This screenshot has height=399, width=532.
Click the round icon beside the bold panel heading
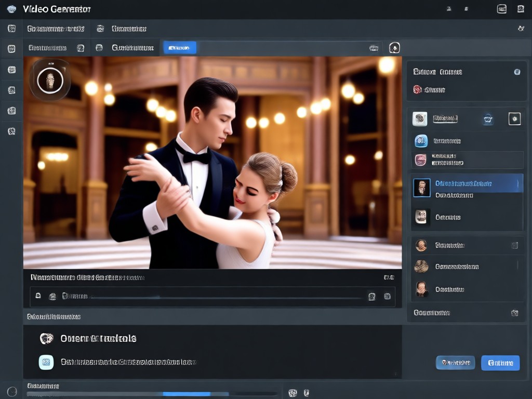click(46, 338)
